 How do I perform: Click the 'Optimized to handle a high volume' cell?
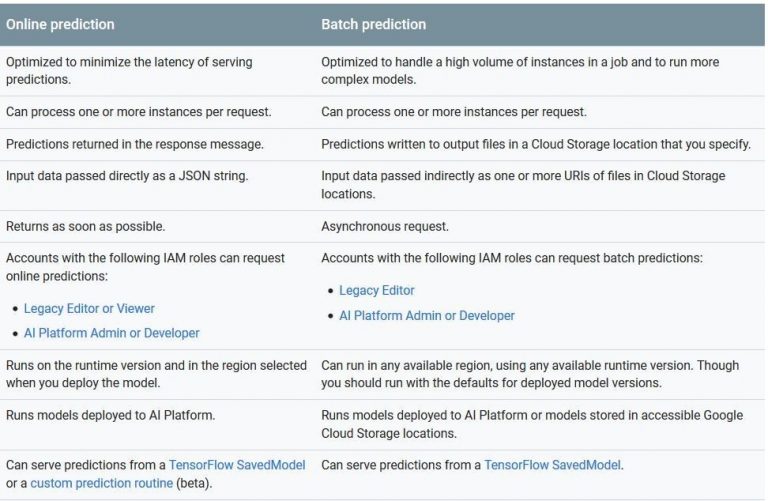tap(520, 70)
